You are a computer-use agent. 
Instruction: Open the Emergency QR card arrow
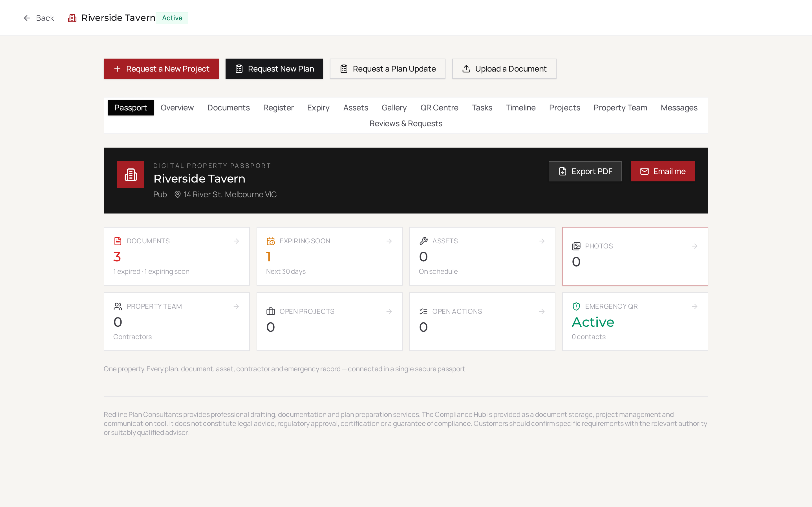(695, 306)
